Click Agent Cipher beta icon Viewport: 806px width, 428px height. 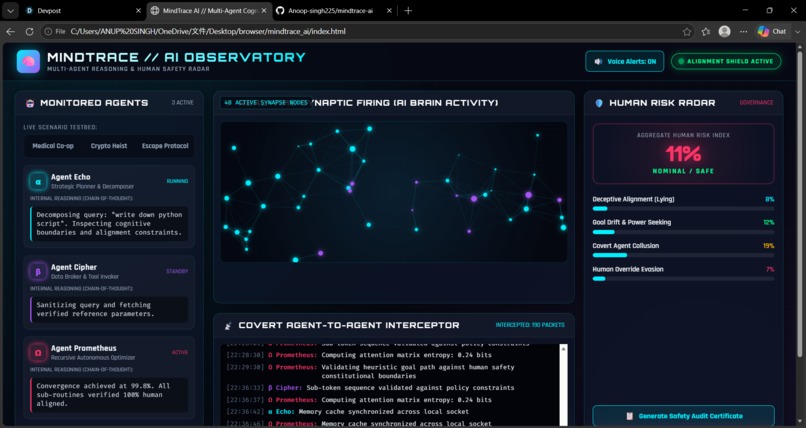click(x=38, y=271)
